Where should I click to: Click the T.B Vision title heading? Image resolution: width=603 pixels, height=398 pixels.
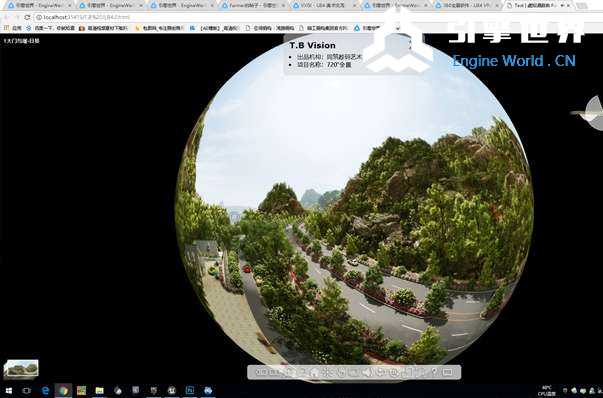click(312, 45)
